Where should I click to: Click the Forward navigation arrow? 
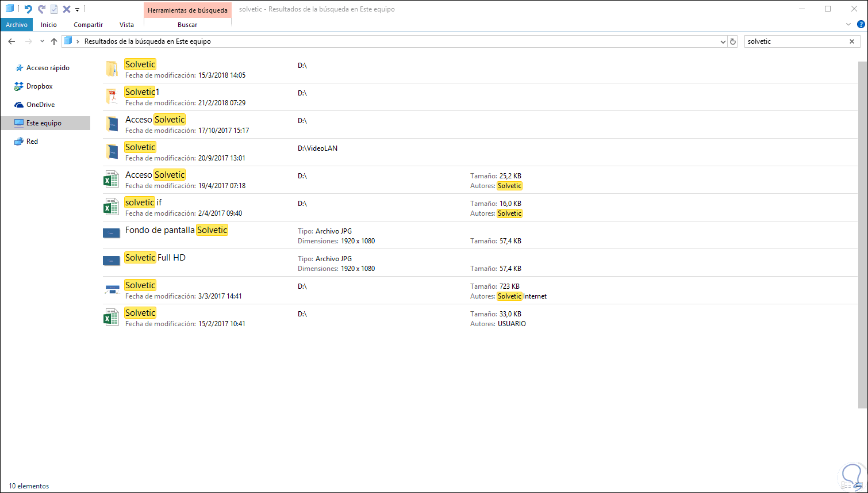[28, 41]
